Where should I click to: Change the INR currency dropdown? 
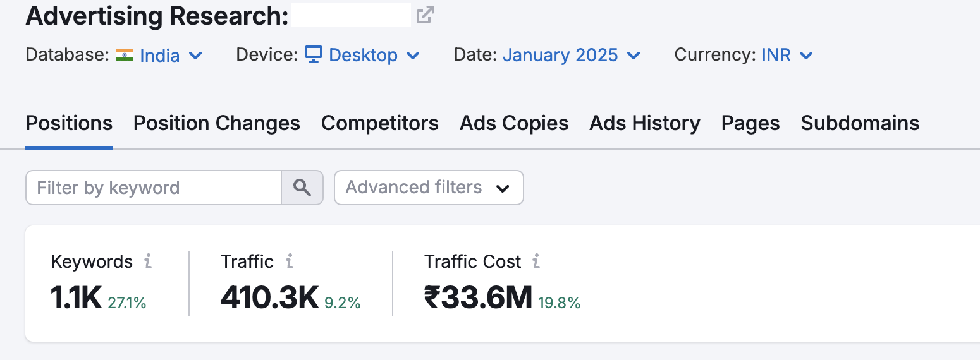pyautogui.click(x=787, y=56)
